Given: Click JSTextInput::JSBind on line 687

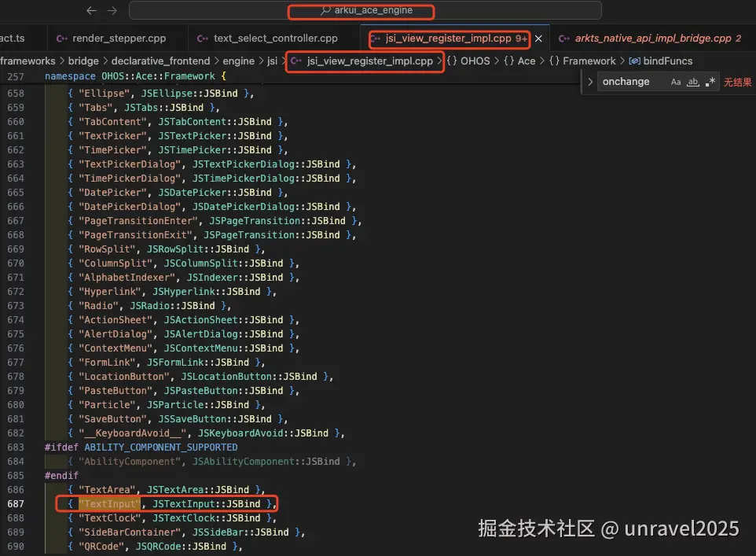Looking at the screenshot, I should coord(207,504).
